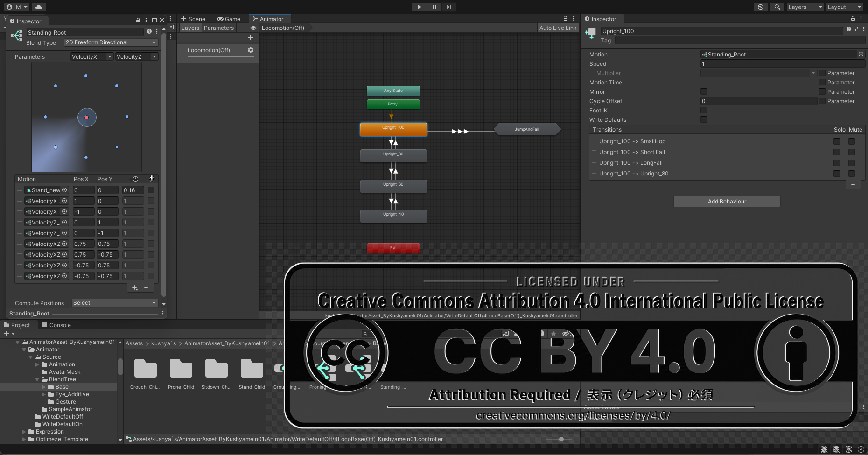
Task: Click the Auto Live Link button
Action: click(x=558, y=28)
